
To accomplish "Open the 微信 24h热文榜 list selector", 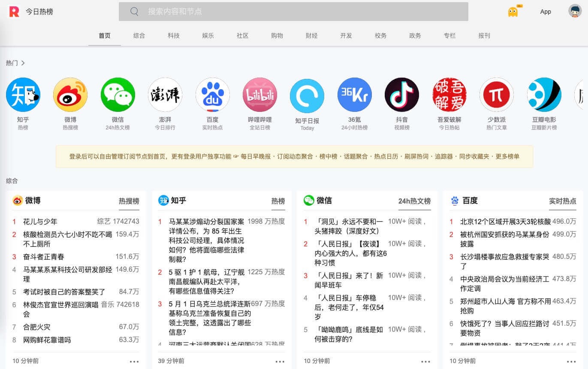I will [x=415, y=201].
